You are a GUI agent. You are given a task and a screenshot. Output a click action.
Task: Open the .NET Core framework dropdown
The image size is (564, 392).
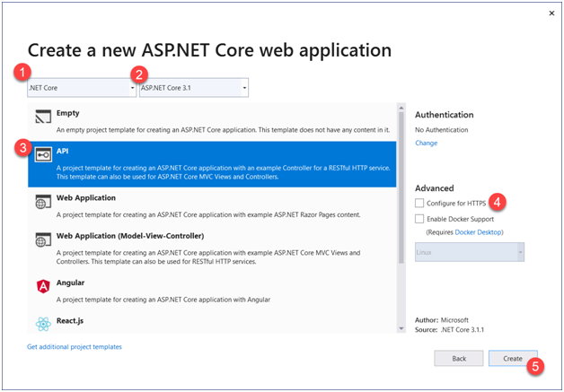(81, 88)
